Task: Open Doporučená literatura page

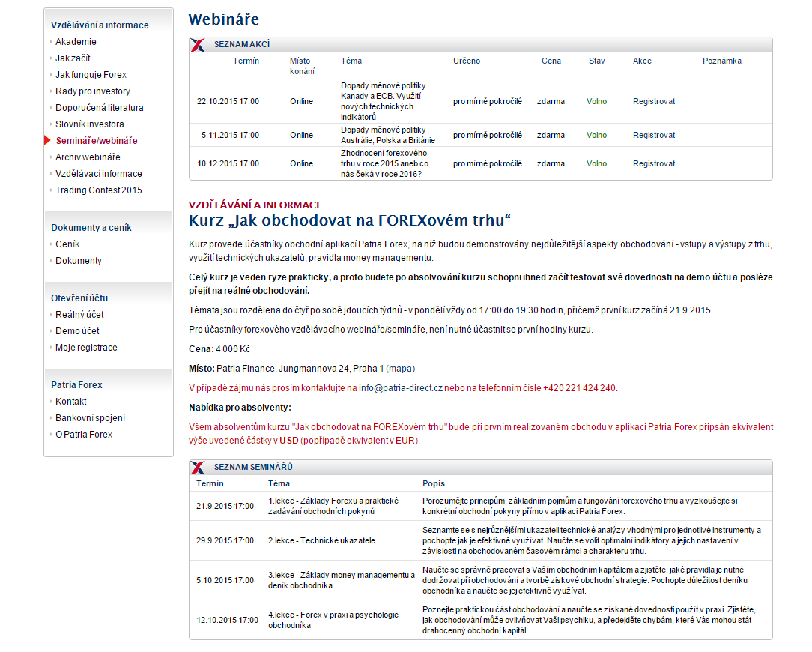Action: (100, 109)
